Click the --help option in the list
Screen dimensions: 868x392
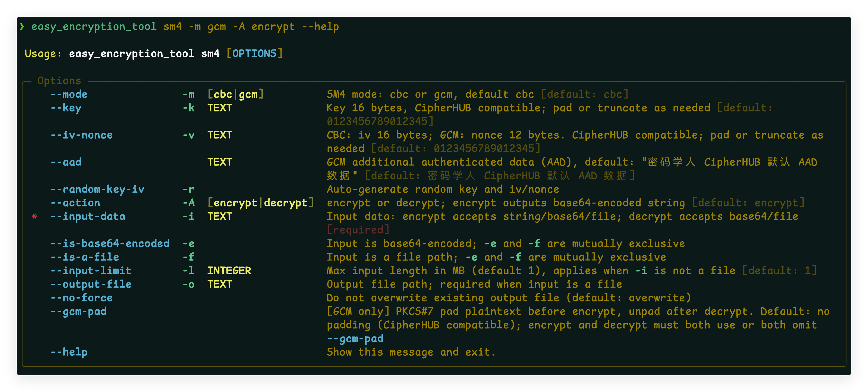pos(69,352)
